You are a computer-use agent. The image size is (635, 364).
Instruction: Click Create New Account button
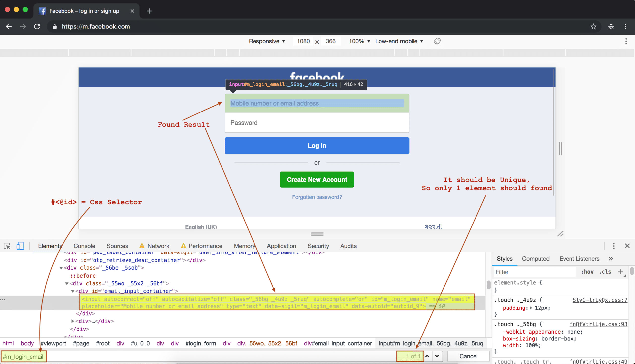pyautogui.click(x=317, y=179)
